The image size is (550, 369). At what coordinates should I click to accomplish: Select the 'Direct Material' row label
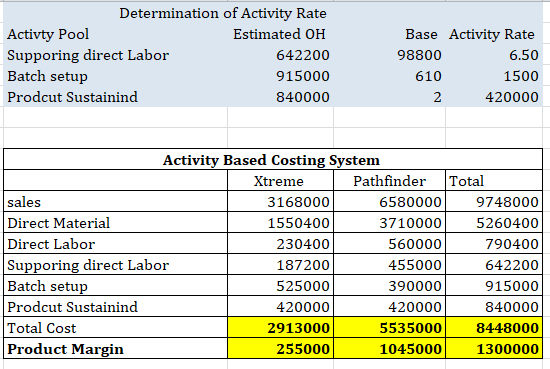(59, 223)
